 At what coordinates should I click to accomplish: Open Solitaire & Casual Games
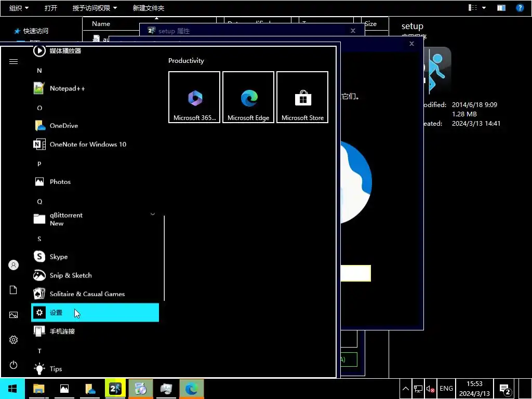(x=95, y=294)
